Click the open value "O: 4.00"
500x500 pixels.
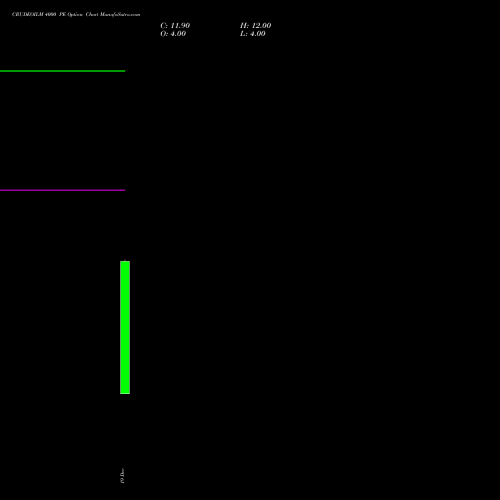pyautogui.click(x=173, y=34)
